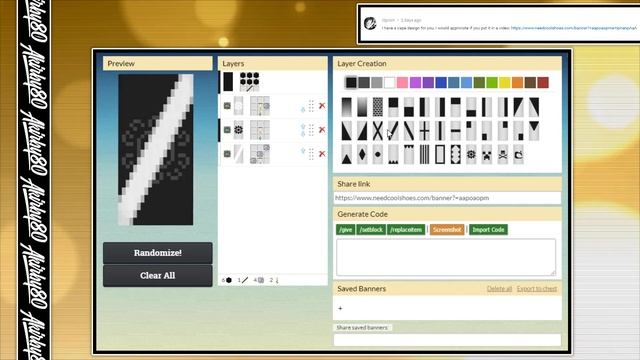
Task: Open the needcoolshoes link in the comment
Action: coord(574,28)
